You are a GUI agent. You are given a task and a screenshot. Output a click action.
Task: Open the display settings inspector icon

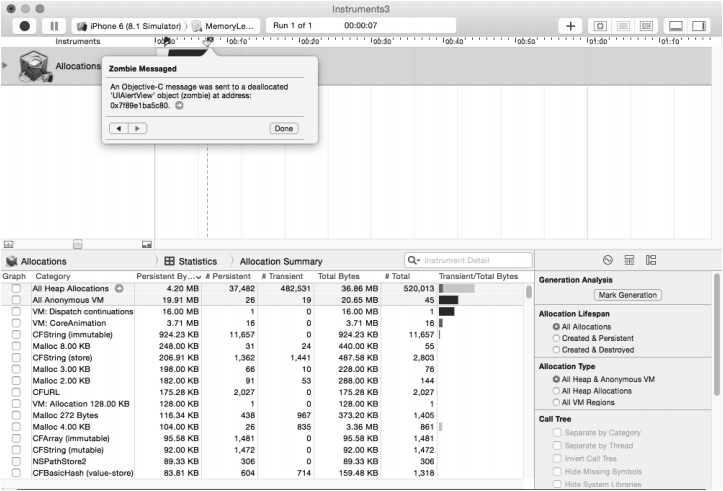point(629,261)
